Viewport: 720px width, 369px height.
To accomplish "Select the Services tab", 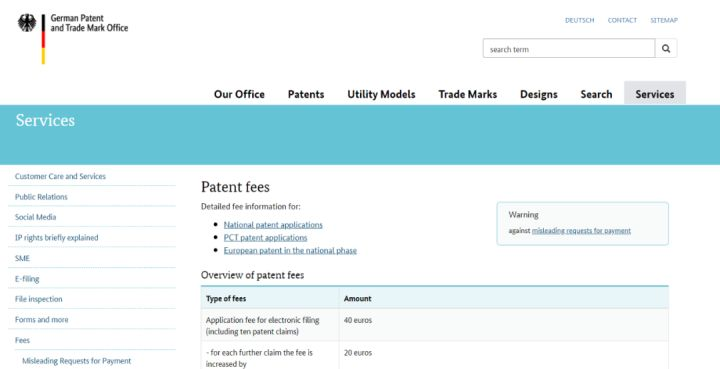I will [655, 94].
